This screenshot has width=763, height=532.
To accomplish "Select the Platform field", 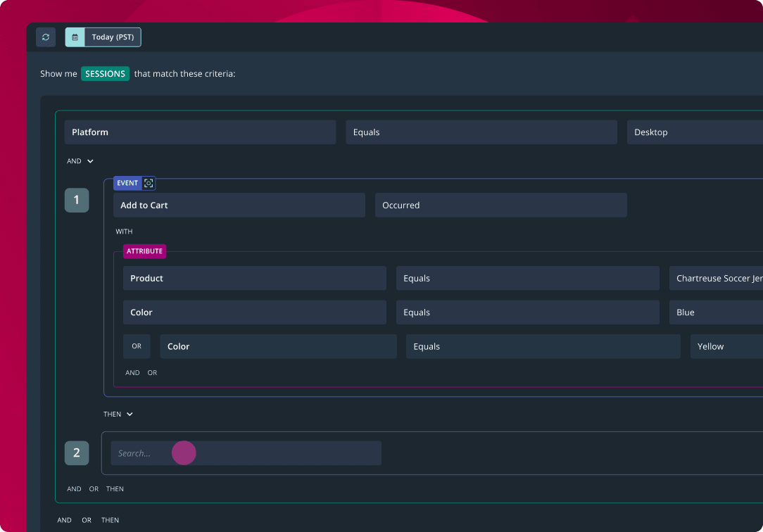I will click(200, 132).
